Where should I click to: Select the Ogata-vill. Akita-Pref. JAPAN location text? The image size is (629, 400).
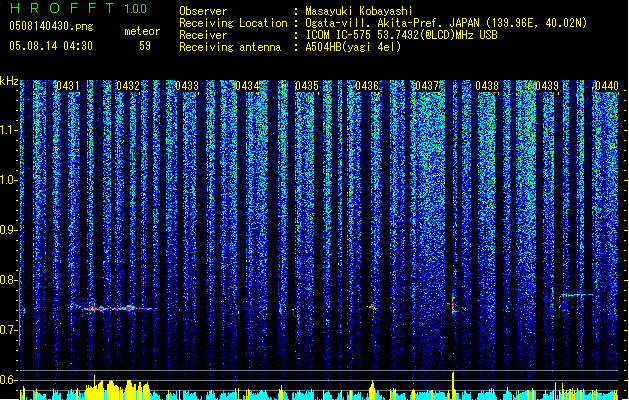[x=446, y=23]
